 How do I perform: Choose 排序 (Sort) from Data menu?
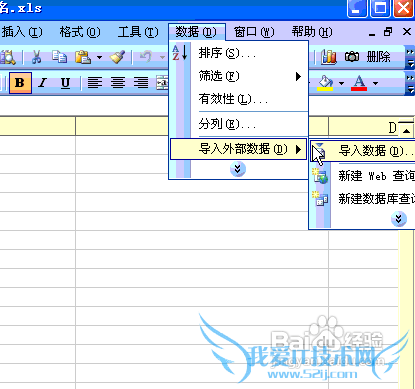pos(238,53)
